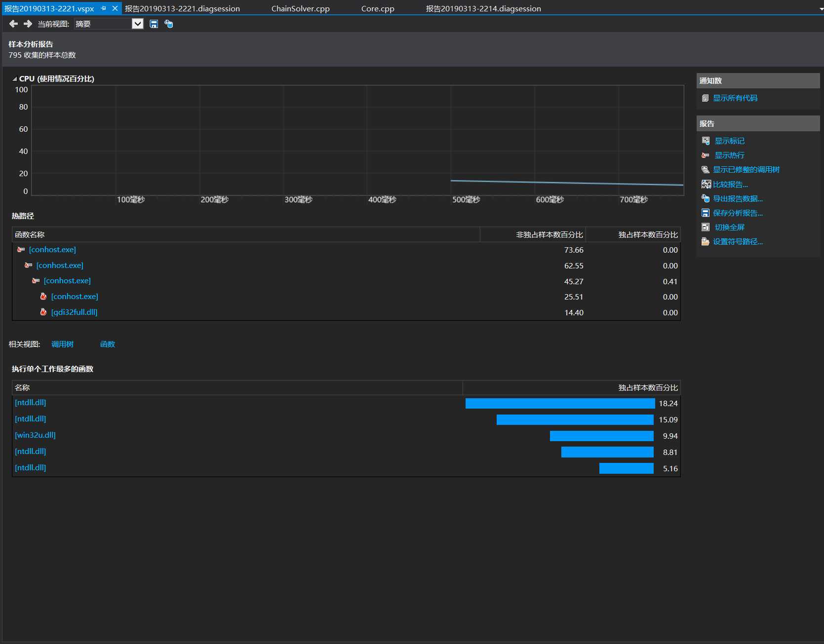This screenshot has height=644, width=824.
Task: Click the trimmed call tree icon
Action: coord(706,170)
